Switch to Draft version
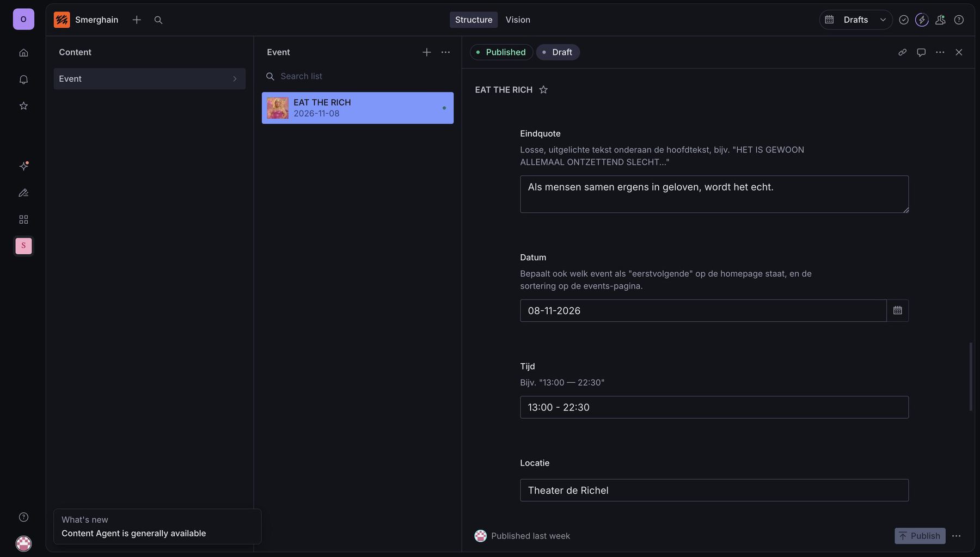The image size is (980, 557). (558, 52)
